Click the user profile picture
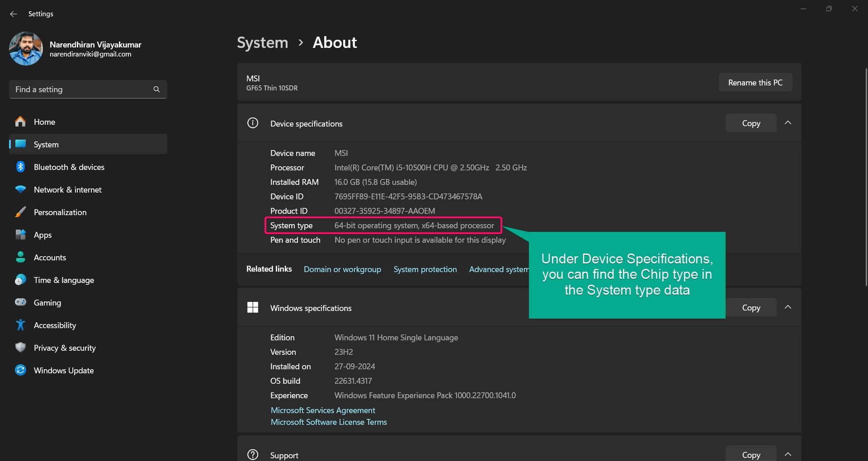868x461 pixels. (26, 48)
